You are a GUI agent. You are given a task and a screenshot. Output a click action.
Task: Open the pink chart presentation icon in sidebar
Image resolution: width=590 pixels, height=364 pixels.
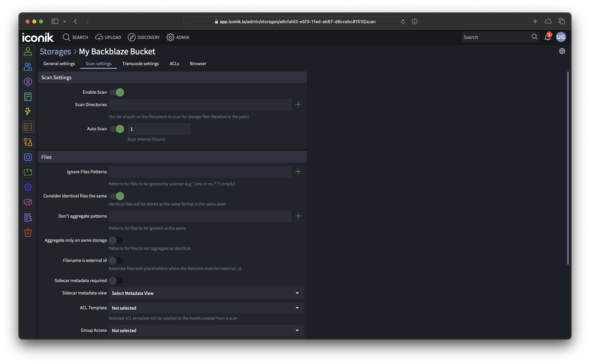pyautogui.click(x=28, y=202)
